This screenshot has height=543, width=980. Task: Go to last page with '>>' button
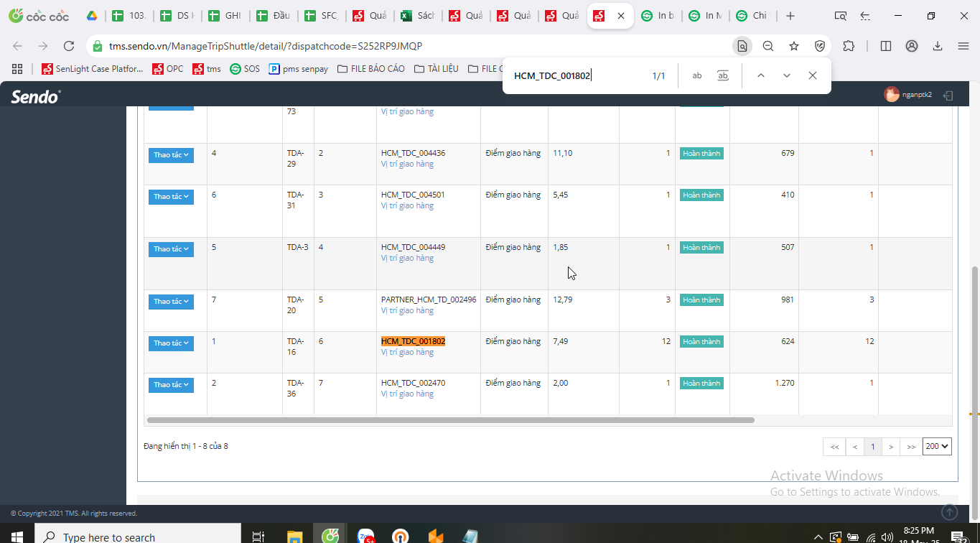[x=911, y=447]
